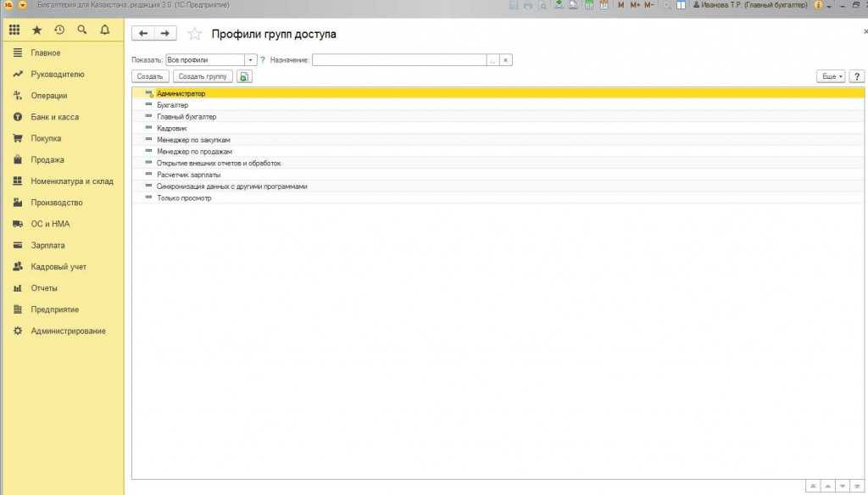Viewport: 868px width, 495px height.
Task: Open Favorites star in the top panel
Action: (x=36, y=30)
